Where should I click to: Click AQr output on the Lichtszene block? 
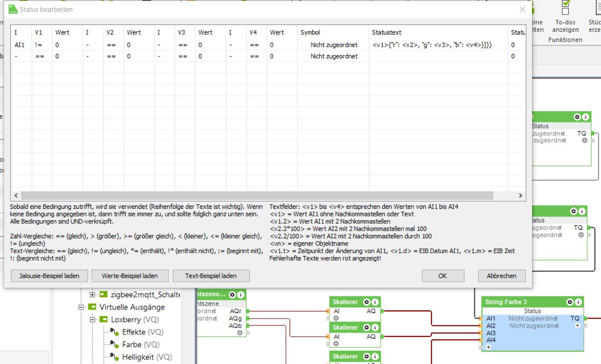click(x=236, y=311)
